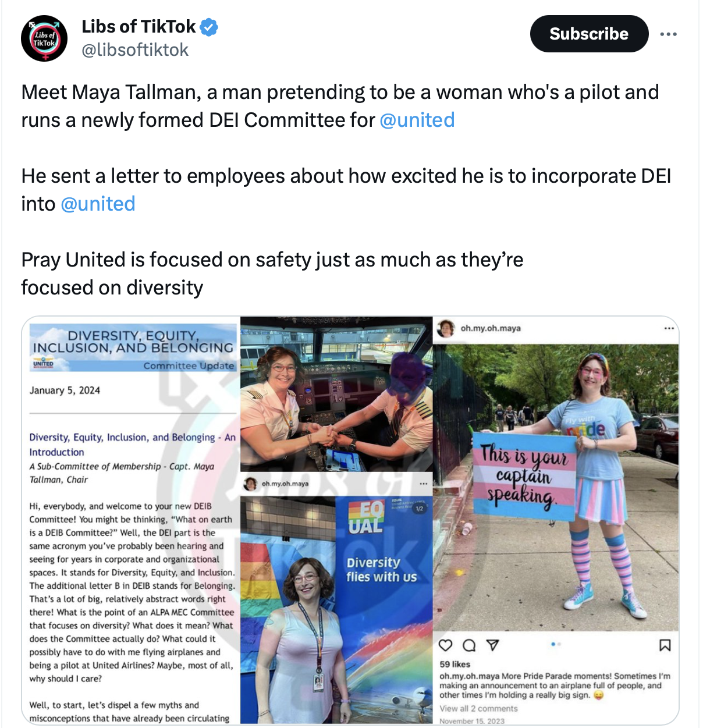703x728 pixels.
Task: Open the second @united mention after 'into'
Action: [98, 204]
